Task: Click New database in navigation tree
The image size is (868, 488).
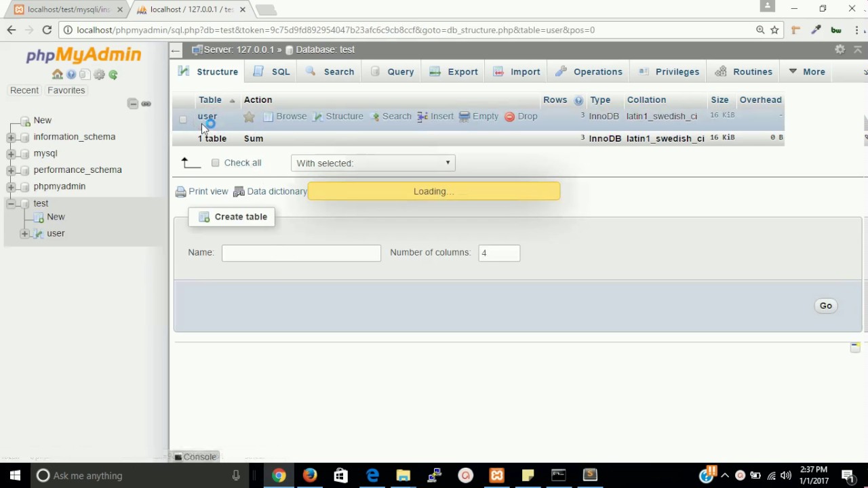Action: pos(43,120)
